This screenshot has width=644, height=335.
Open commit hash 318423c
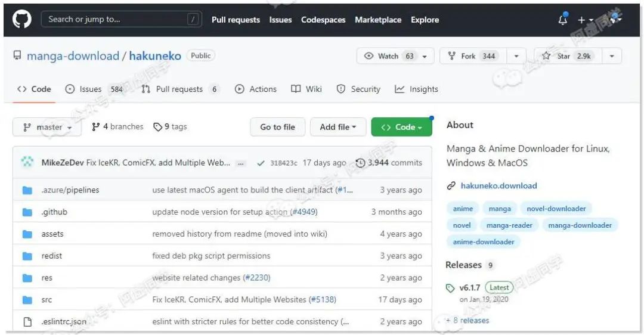283,163
